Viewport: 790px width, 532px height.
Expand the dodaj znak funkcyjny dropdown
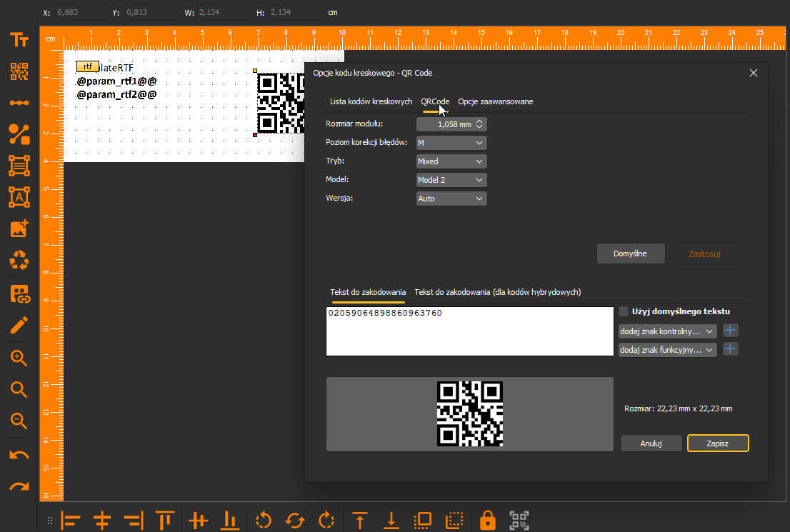668,350
